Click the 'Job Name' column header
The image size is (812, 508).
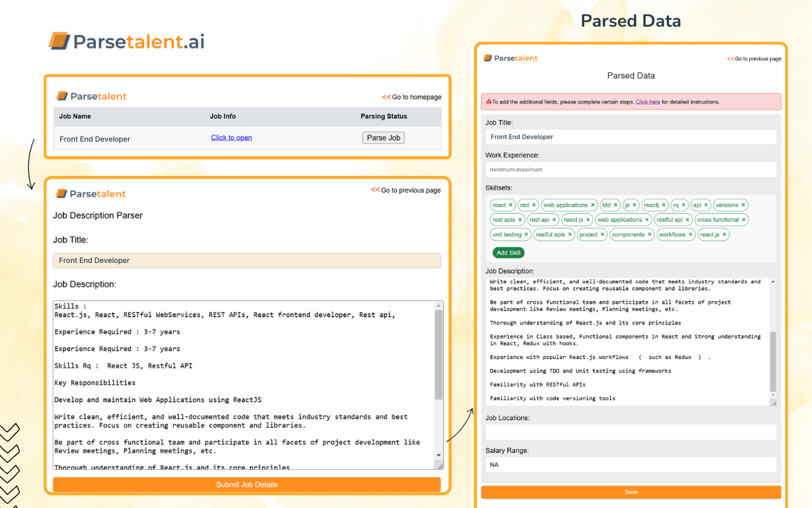pos(75,116)
